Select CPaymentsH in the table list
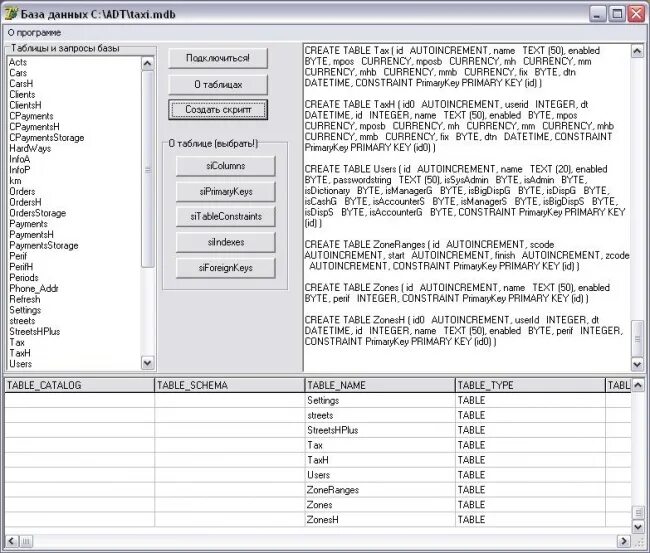 click(34, 127)
